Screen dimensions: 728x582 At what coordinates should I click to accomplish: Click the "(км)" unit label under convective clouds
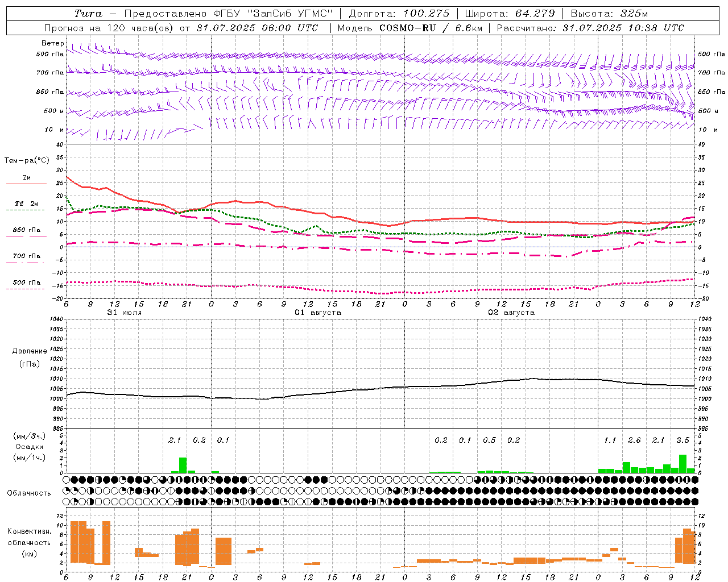coord(30,554)
